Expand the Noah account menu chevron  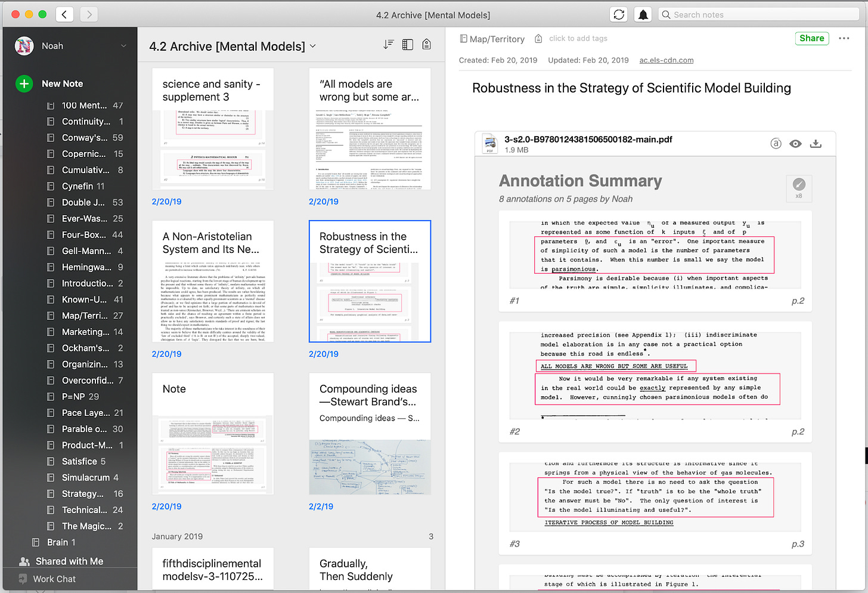point(123,46)
